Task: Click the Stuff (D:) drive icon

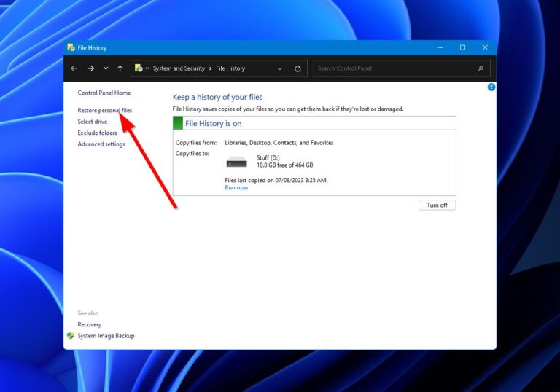Action: (237, 161)
